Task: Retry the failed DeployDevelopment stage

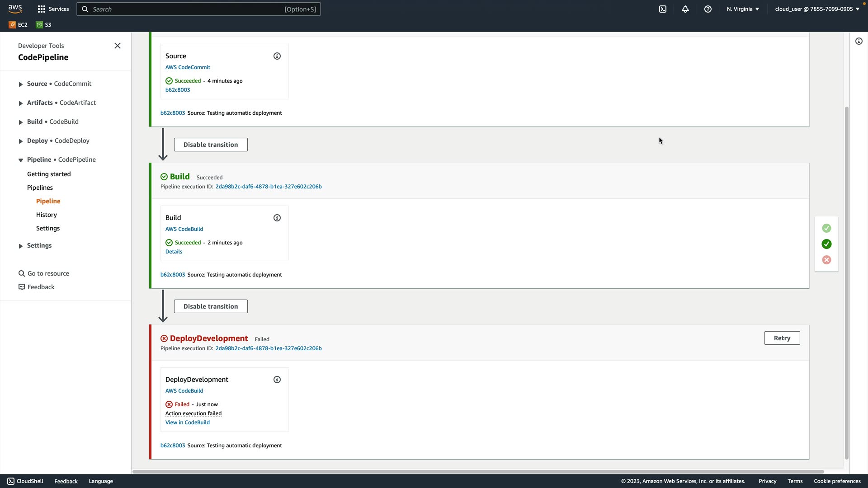Action: (782, 338)
